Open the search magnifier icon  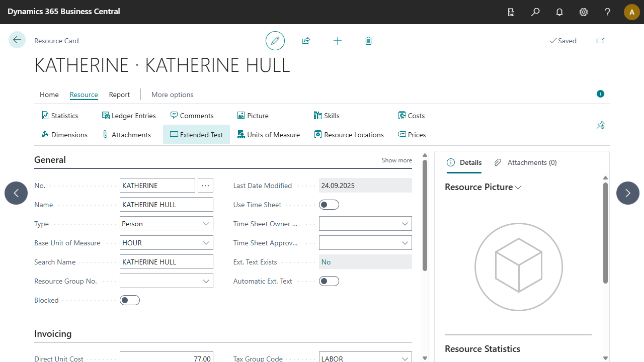pyautogui.click(x=535, y=12)
